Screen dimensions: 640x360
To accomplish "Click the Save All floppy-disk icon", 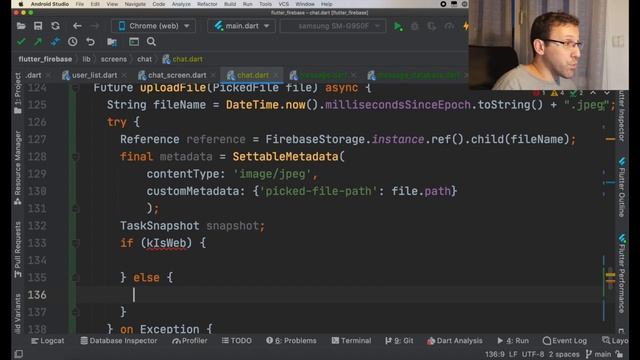I will [x=38, y=26].
